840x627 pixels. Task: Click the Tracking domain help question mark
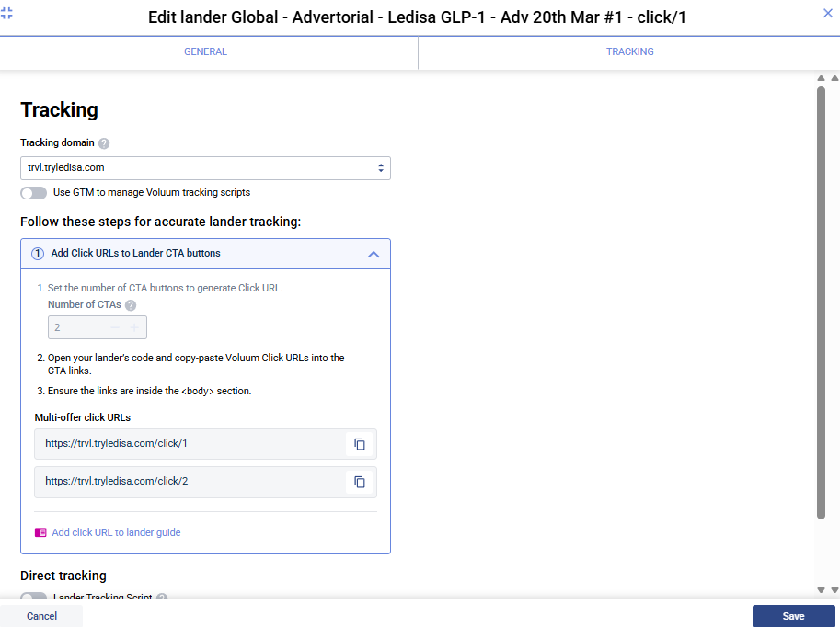(103, 142)
